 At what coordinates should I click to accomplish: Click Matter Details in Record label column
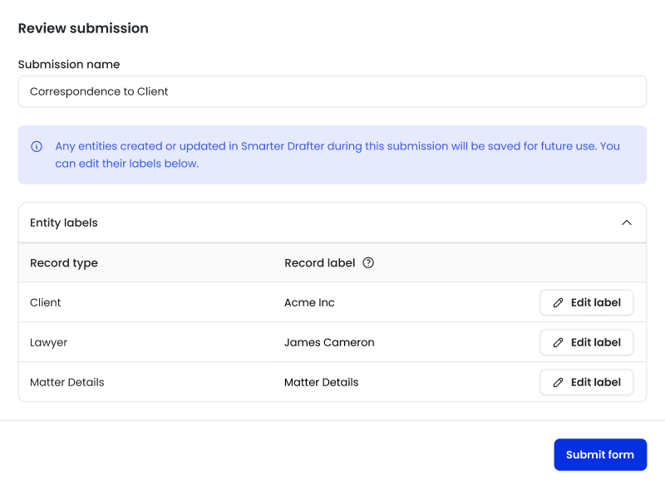click(321, 382)
